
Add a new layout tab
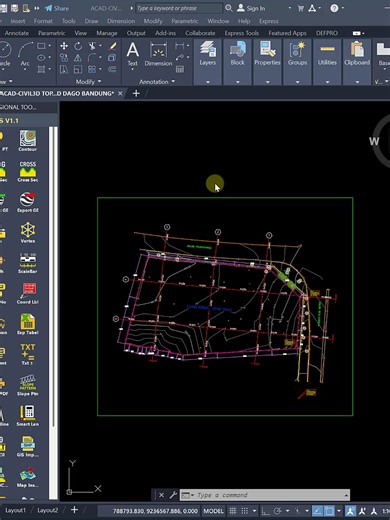click(x=74, y=510)
